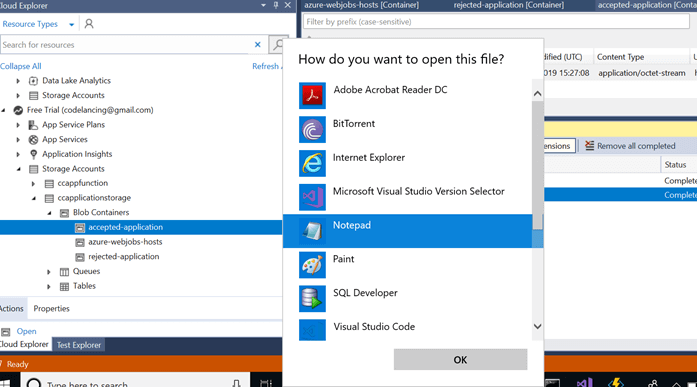The height and width of the screenshot is (387, 697).
Task: Confirm with the OK button
Action: (x=460, y=359)
